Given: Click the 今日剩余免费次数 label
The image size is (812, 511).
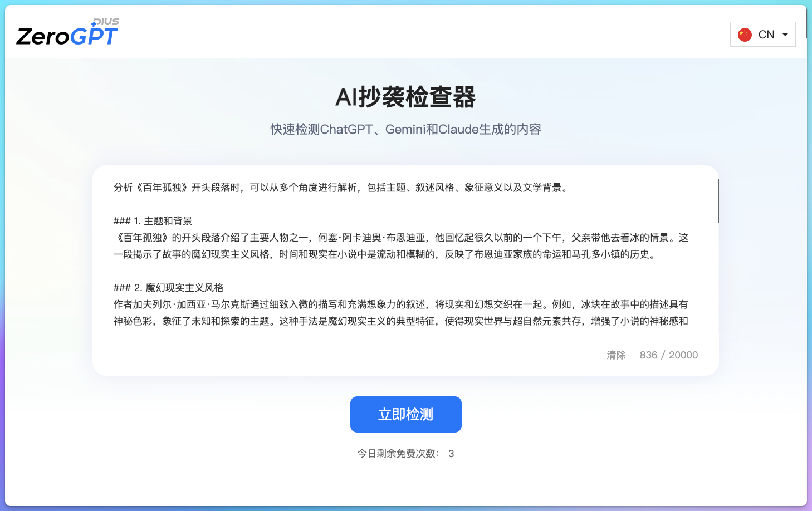Looking at the screenshot, I should pyautogui.click(x=398, y=454).
